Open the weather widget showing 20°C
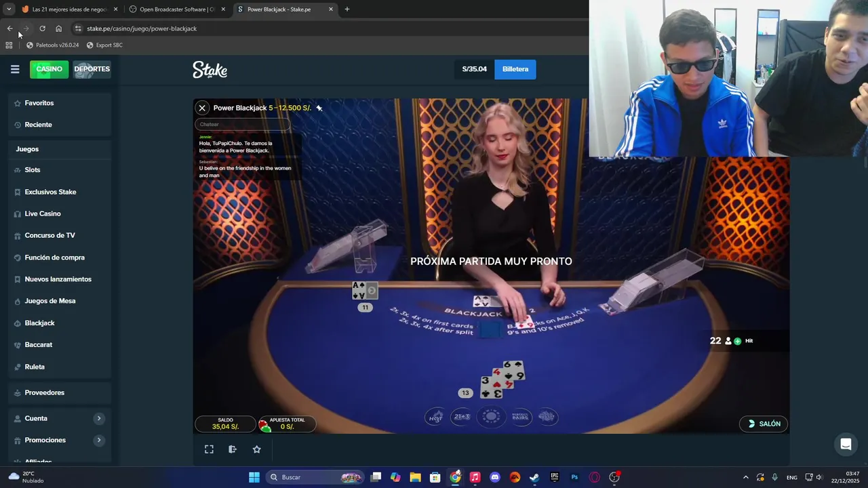Screen dimensions: 868x488 (26, 477)
